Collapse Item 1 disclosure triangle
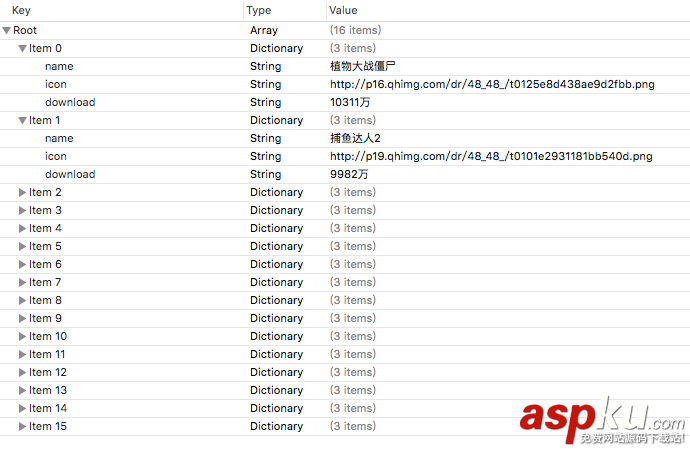 coord(23,120)
